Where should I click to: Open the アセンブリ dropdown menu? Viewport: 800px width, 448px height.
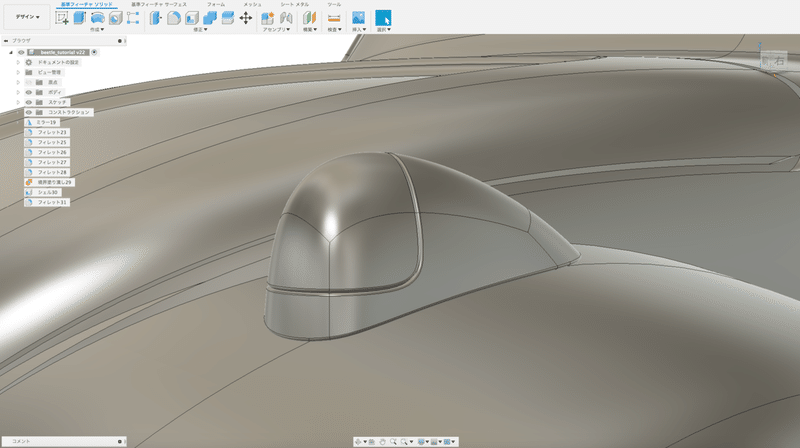click(x=276, y=30)
